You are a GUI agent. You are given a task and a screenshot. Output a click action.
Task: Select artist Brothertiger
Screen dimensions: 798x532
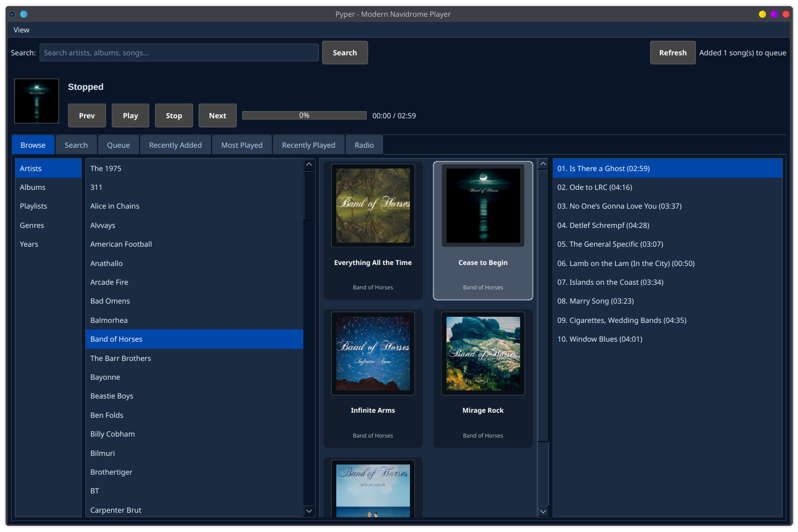[x=195, y=472]
